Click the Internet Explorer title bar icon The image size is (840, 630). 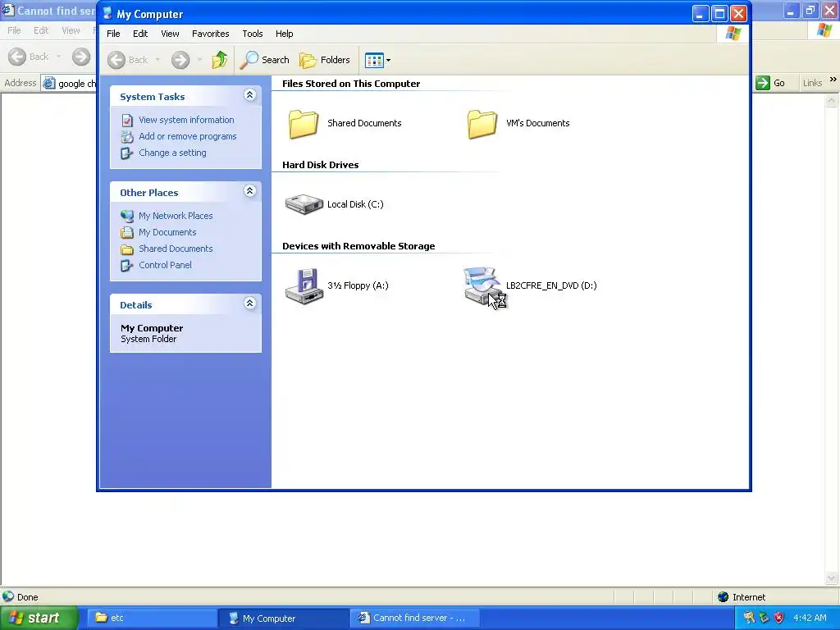[8, 10]
